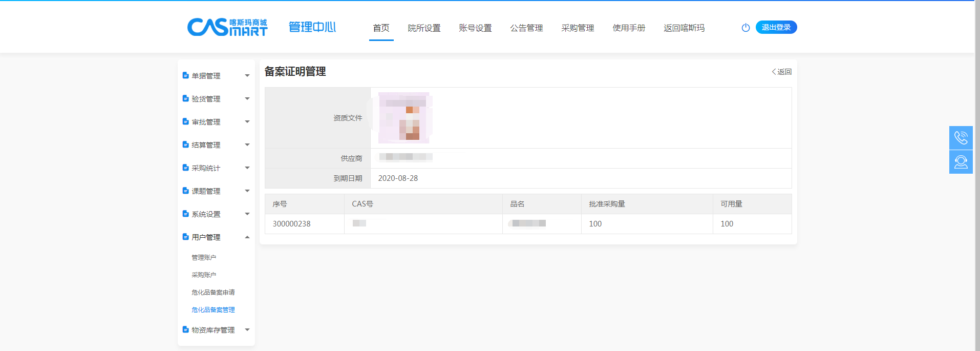Screen dimensions: 980x351
Task: Open 使用手册 from the top menu
Action: click(629, 28)
